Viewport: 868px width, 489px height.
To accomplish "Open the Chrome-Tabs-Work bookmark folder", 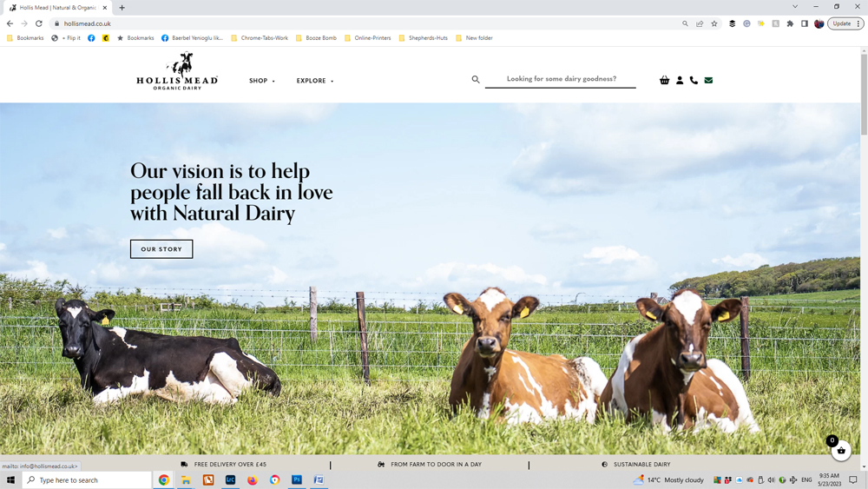I will [260, 38].
